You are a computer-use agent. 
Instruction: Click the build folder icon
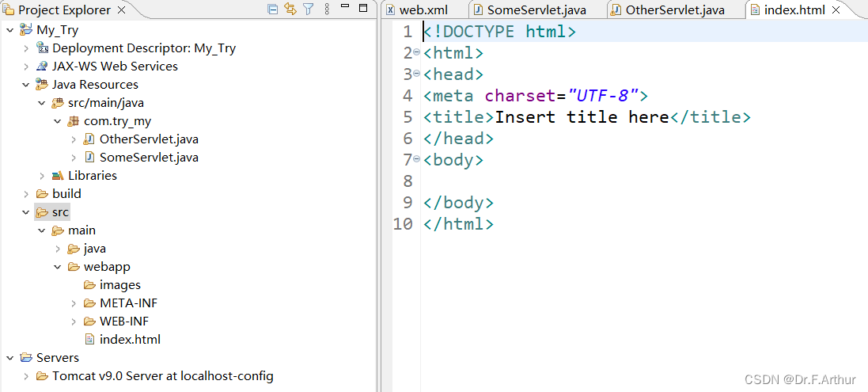[x=42, y=194]
